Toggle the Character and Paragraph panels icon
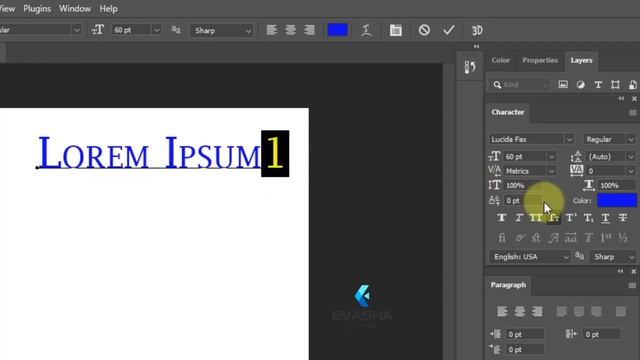This screenshot has width=640, height=360. (x=396, y=30)
